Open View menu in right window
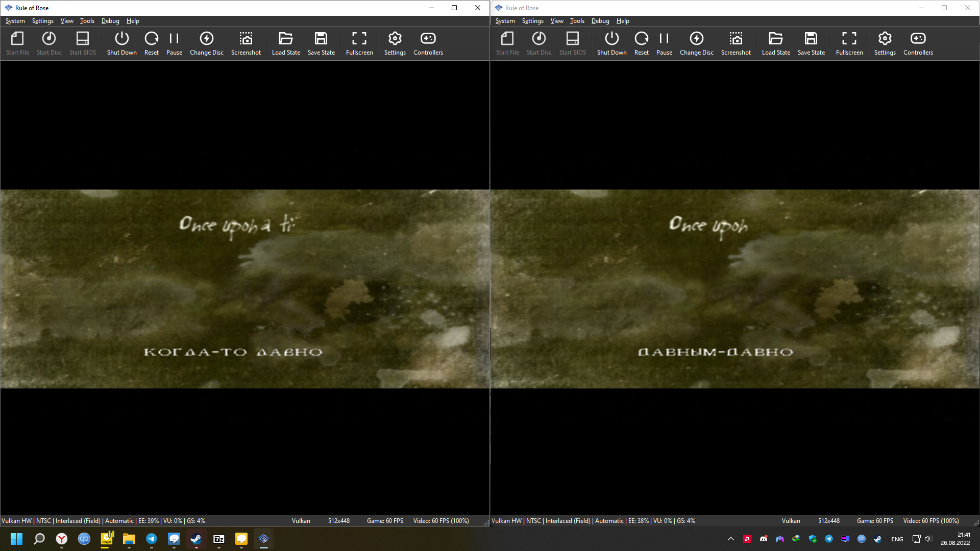Image resolution: width=980 pixels, height=551 pixels. [557, 21]
